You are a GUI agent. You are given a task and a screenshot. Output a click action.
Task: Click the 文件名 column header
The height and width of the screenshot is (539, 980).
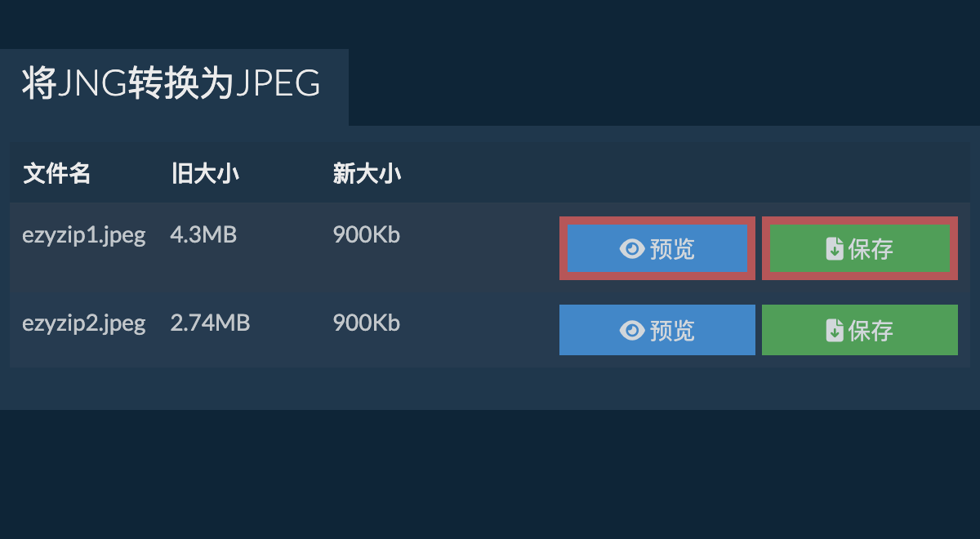(x=56, y=174)
